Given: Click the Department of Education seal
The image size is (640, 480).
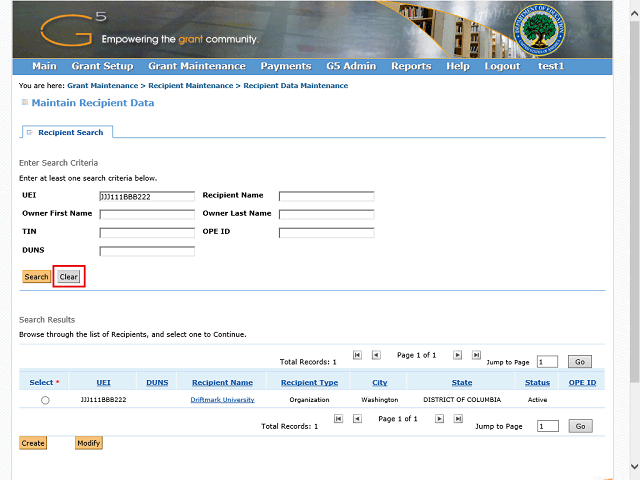Looking at the screenshot, I should [539, 31].
